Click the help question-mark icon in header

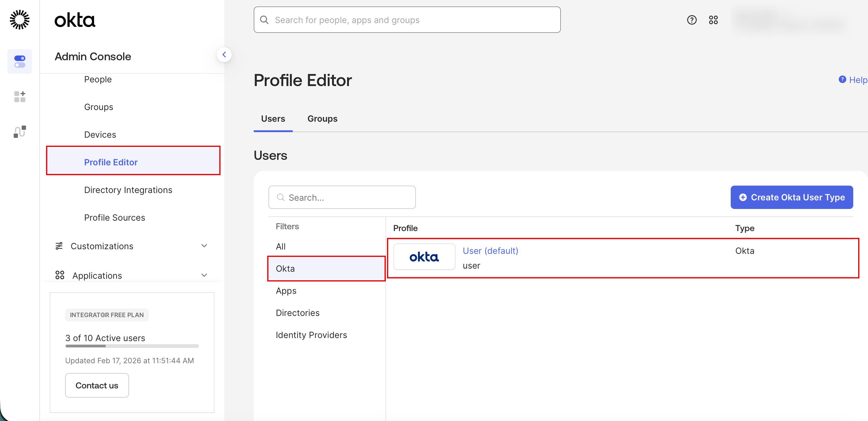[691, 20]
